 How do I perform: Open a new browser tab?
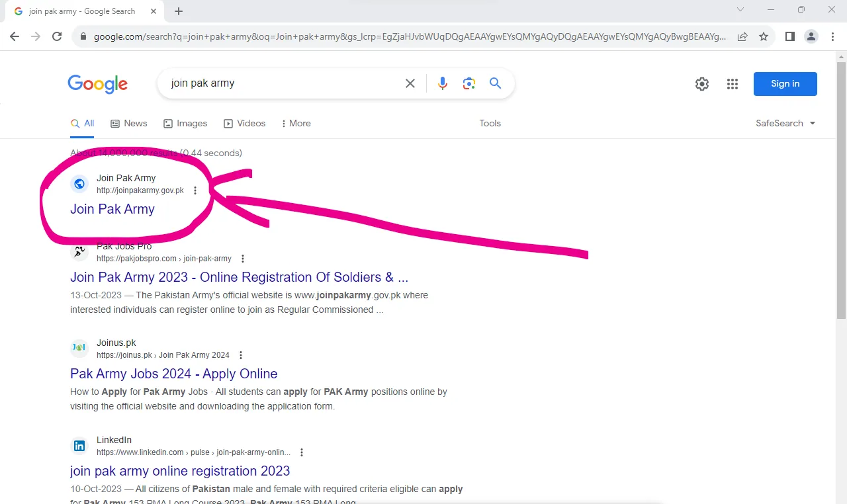pyautogui.click(x=179, y=11)
